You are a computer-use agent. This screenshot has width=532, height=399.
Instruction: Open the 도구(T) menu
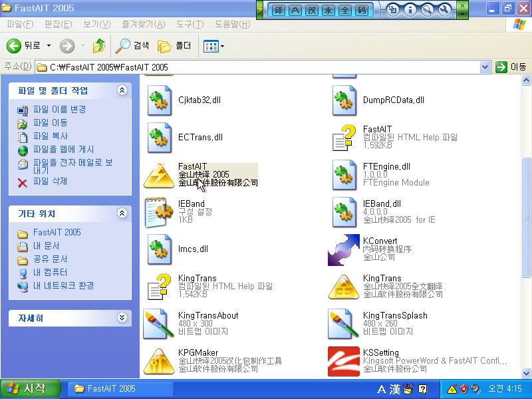pyautogui.click(x=190, y=25)
